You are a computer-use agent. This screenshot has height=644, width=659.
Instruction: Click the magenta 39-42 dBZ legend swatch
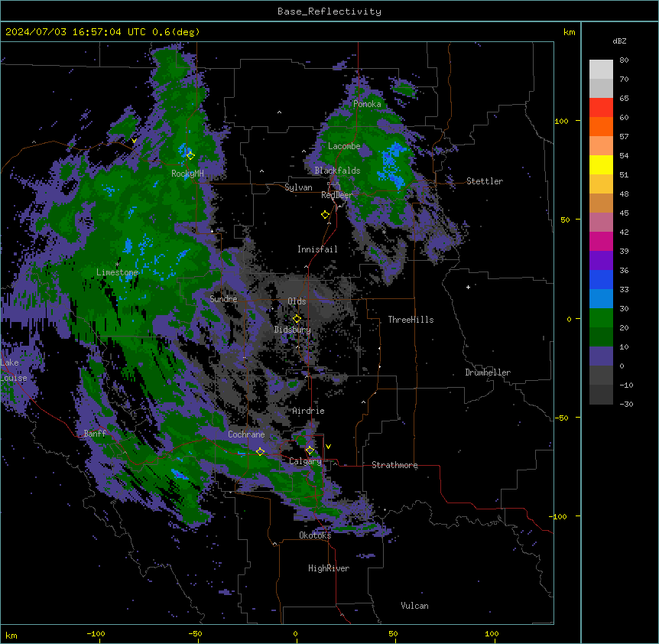point(601,241)
